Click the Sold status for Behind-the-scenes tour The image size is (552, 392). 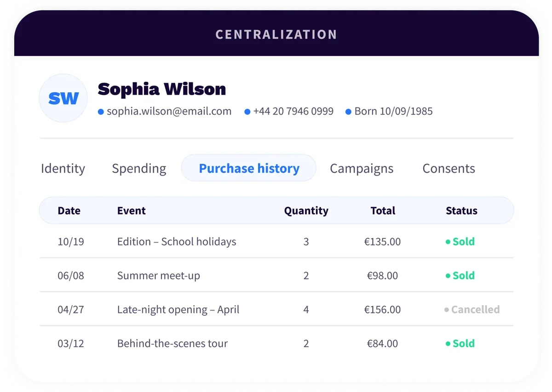click(460, 344)
